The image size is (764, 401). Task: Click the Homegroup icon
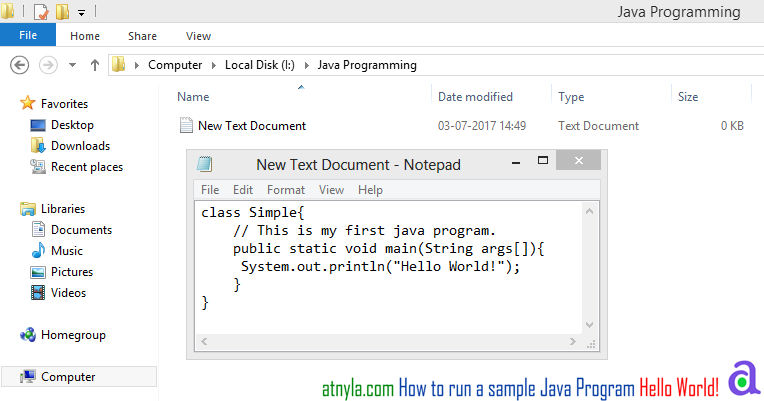(28, 335)
